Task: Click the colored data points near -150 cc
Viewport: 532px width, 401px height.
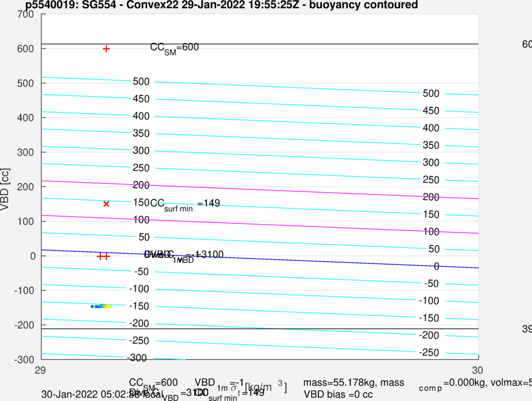Action: click(x=101, y=306)
